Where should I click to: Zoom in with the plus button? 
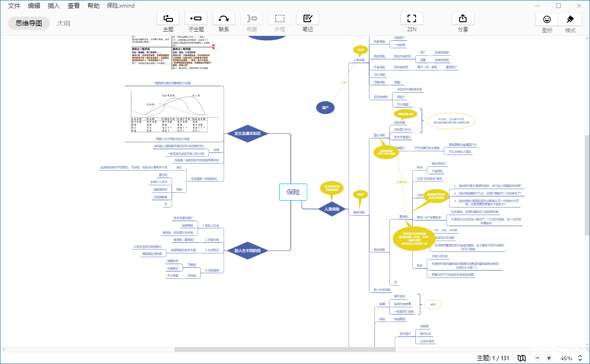549,358
